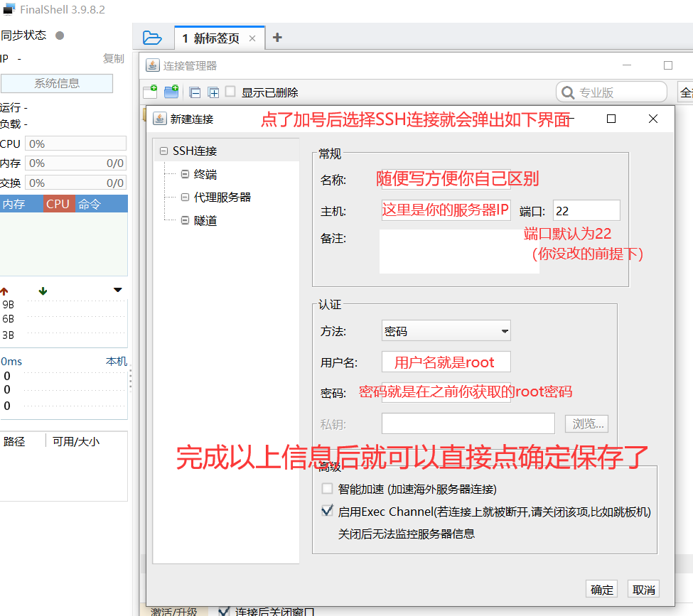693x616 pixels.
Task: Click the 系统信息 button
Action: click(57, 83)
